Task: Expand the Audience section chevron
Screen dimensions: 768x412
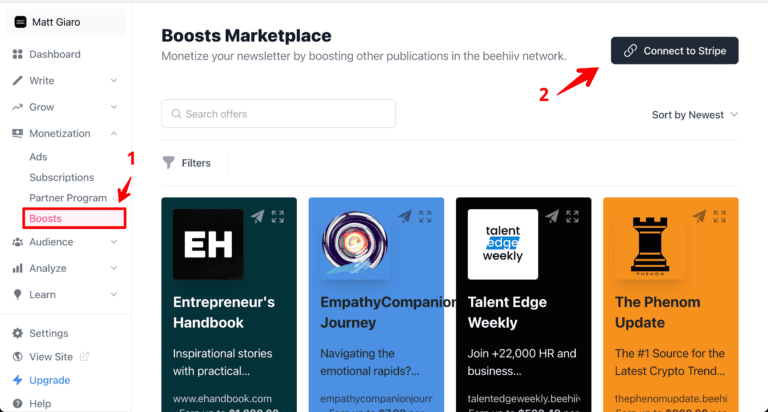Action: pos(114,242)
